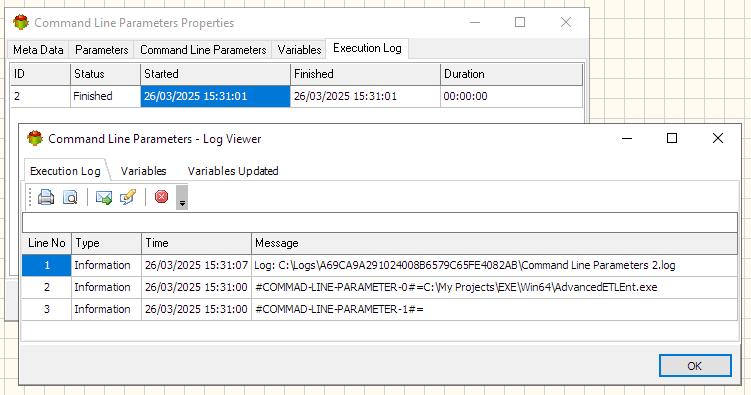Viewport: 751px width, 395px height.
Task: Click the send email envelope icon
Action: pyautogui.click(x=103, y=197)
